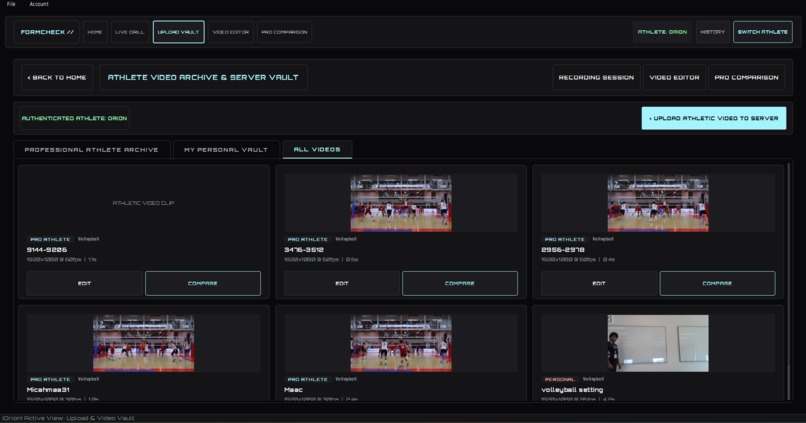Click Back to Home button
Image resolution: width=806 pixels, height=423 pixels.
pos(57,78)
